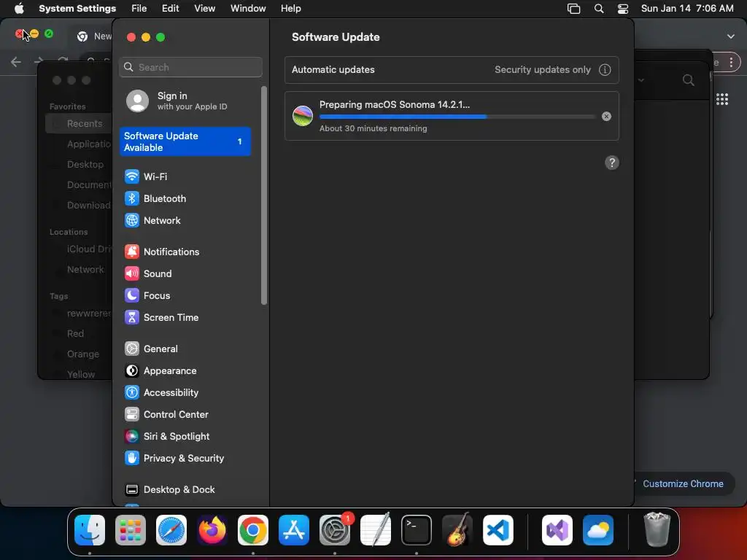
Task: Launch GarageBand from the Dock
Action: click(x=457, y=530)
